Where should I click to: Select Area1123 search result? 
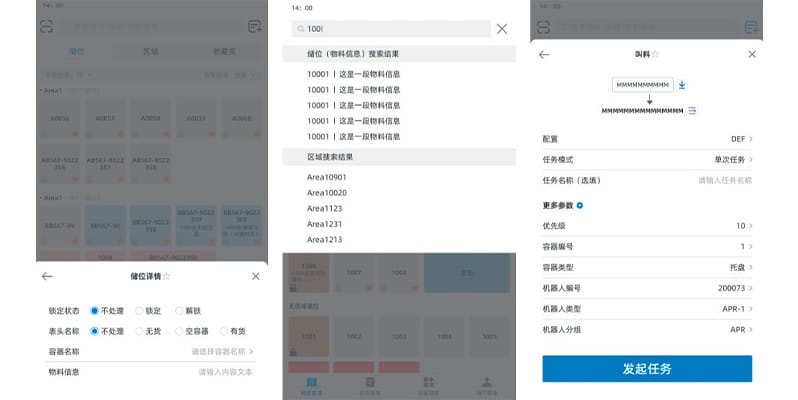pos(325,208)
